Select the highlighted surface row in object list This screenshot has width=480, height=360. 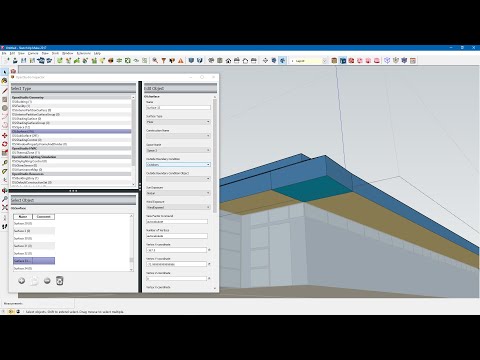pos(34,261)
